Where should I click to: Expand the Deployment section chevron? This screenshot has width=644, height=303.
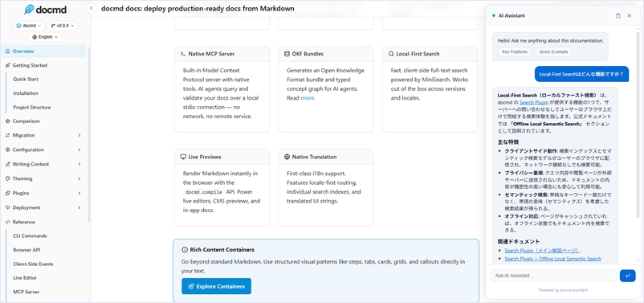[x=79, y=207]
